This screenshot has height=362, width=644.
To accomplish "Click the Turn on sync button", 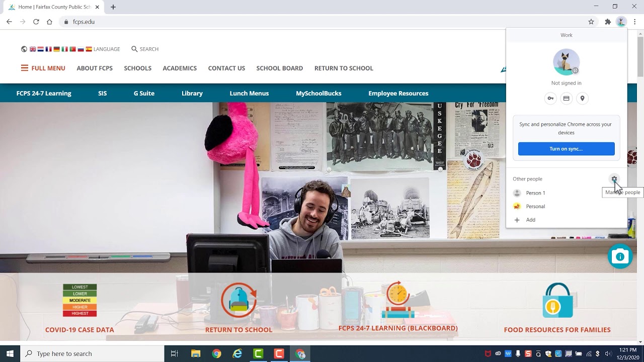I will [x=567, y=149].
